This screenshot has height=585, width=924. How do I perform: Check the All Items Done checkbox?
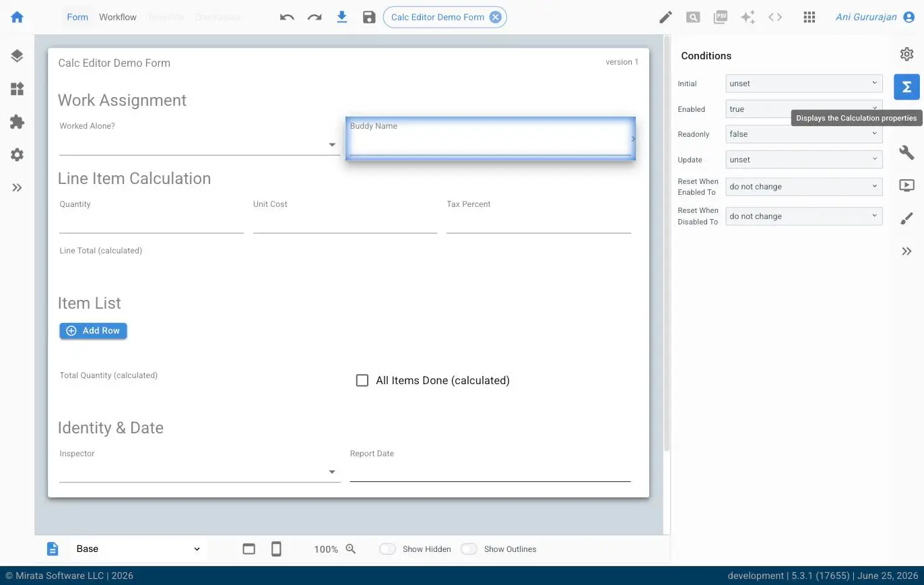pyautogui.click(x=362, y=380)
